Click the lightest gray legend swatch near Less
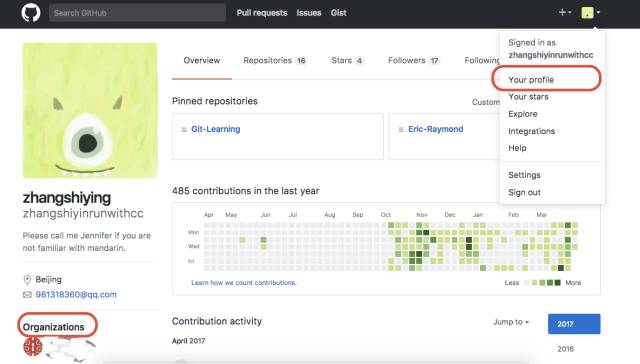The height and width of the screenshot is (364, 640). click(x=527, y=282)
